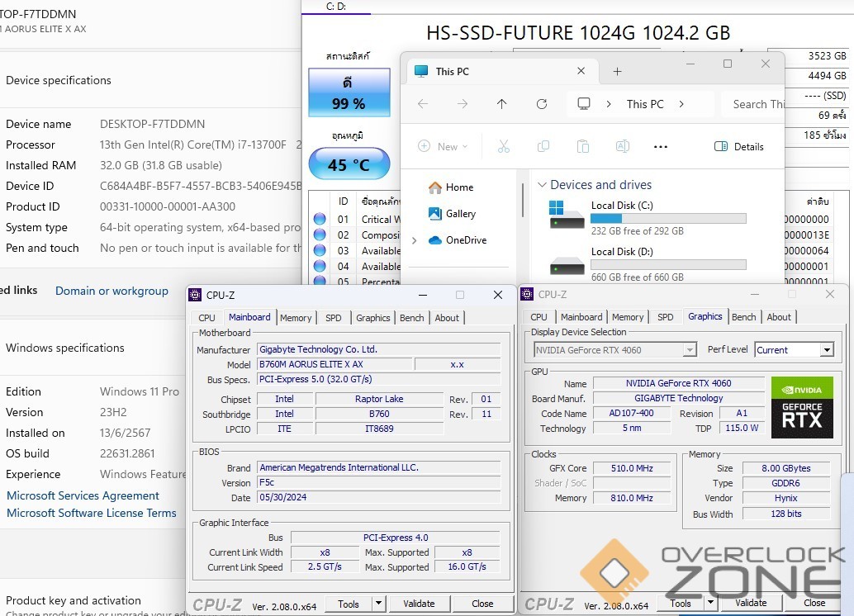The height and width of the screenshot is (616, 854).
Task: Open the See more ellipsis menu
Action: (x=660, y=146)
